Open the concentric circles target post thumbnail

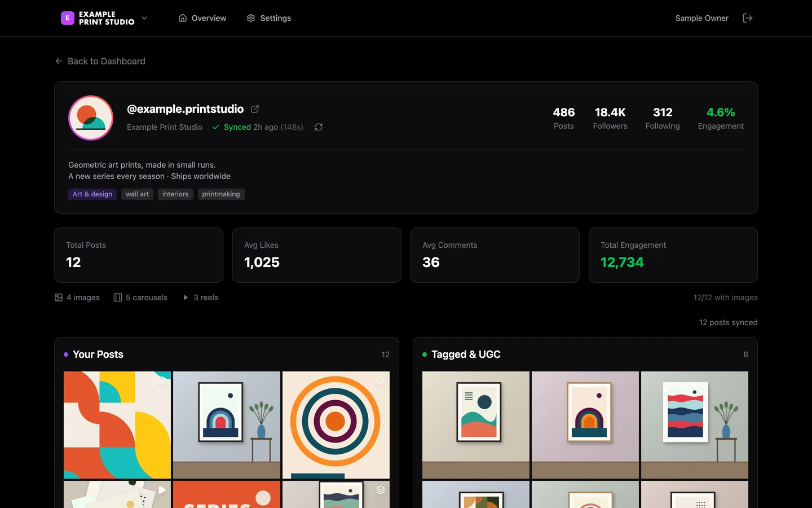click(336, 425)
